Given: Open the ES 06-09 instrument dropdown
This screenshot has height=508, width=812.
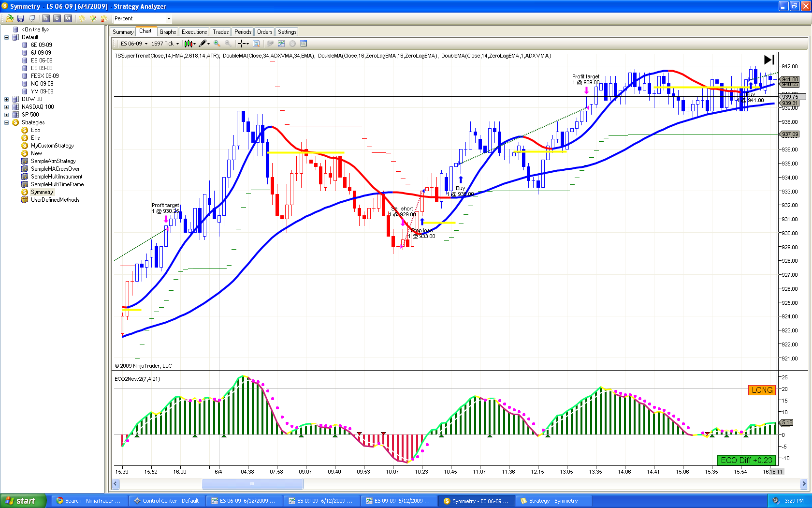Looking at the screenshot, I should 134,44.
